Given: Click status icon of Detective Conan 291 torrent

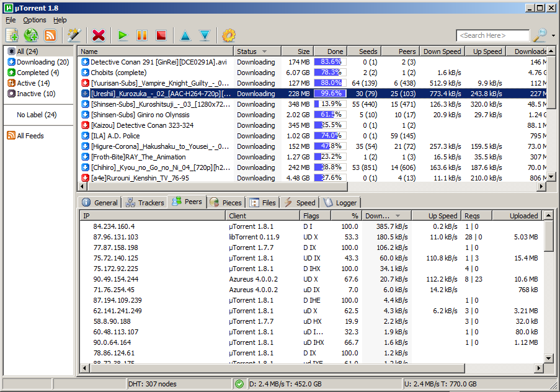Looking at the screenshot, I should point(85,62).
